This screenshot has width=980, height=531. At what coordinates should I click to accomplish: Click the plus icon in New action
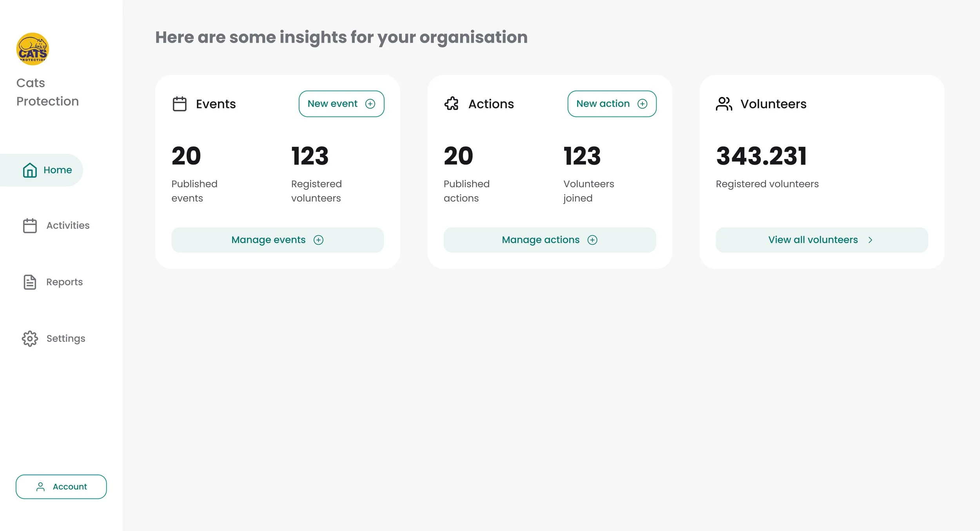[642, 104]
